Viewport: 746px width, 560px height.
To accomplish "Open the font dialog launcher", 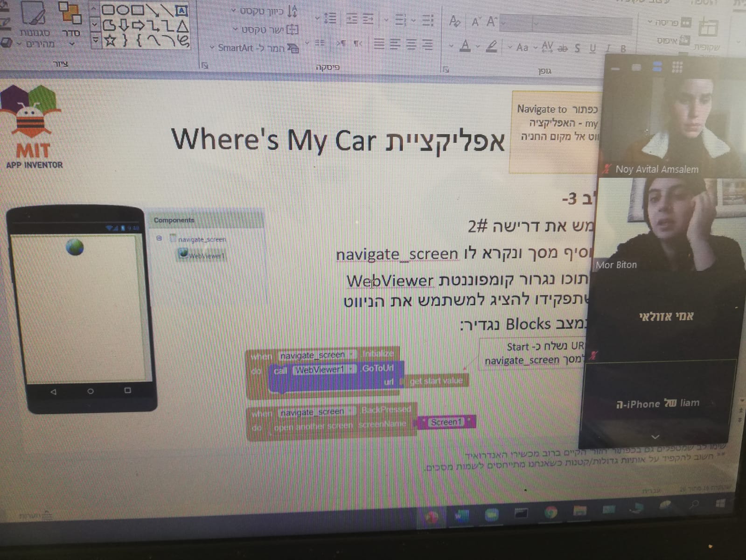I will pyautogui.click(x=446, y=70).
